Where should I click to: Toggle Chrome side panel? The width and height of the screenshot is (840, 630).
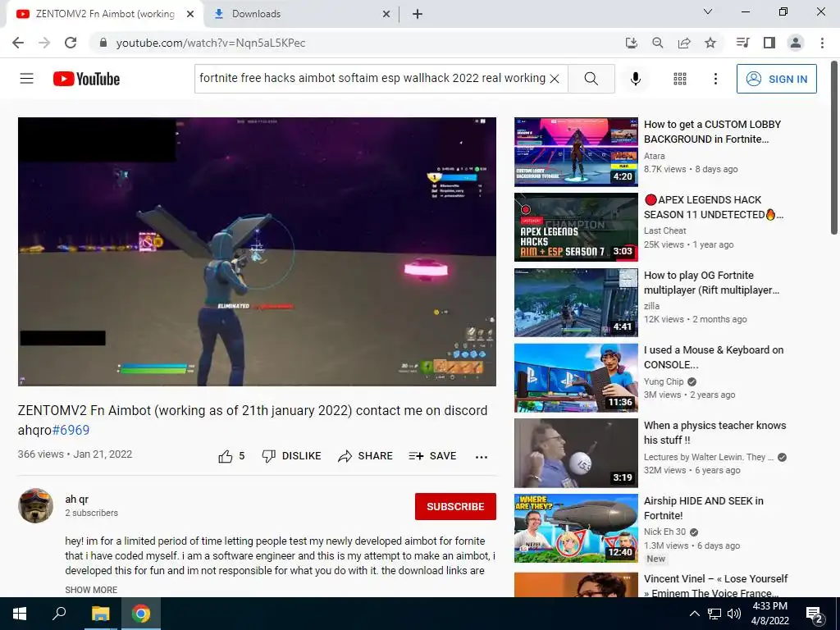pyautogui.click(x=769, y=43)
